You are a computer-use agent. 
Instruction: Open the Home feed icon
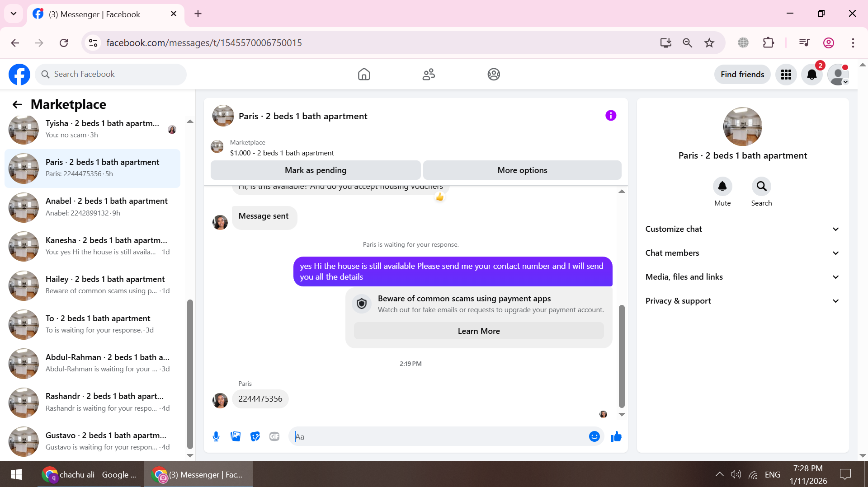tap(364, 75)
